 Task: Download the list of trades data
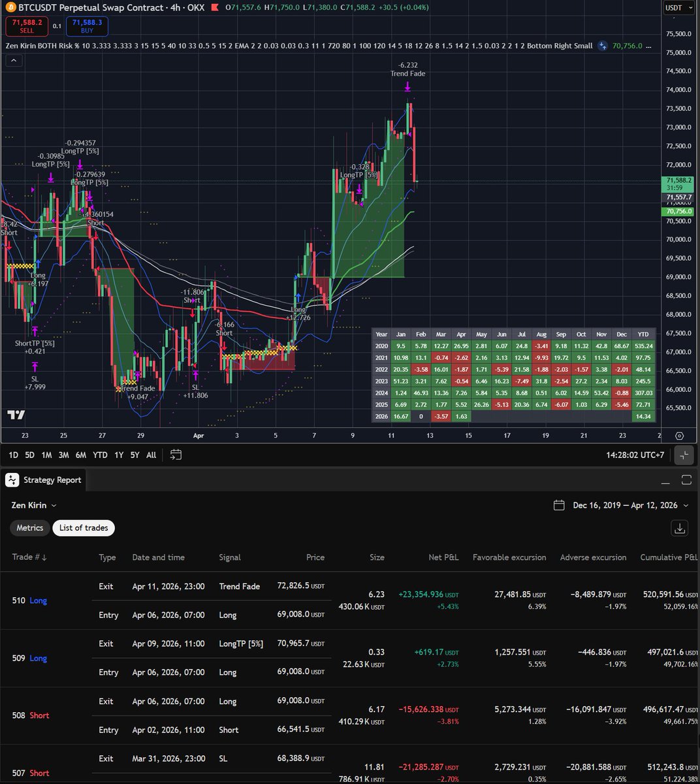pyautogui.click(x=680, y=529)
